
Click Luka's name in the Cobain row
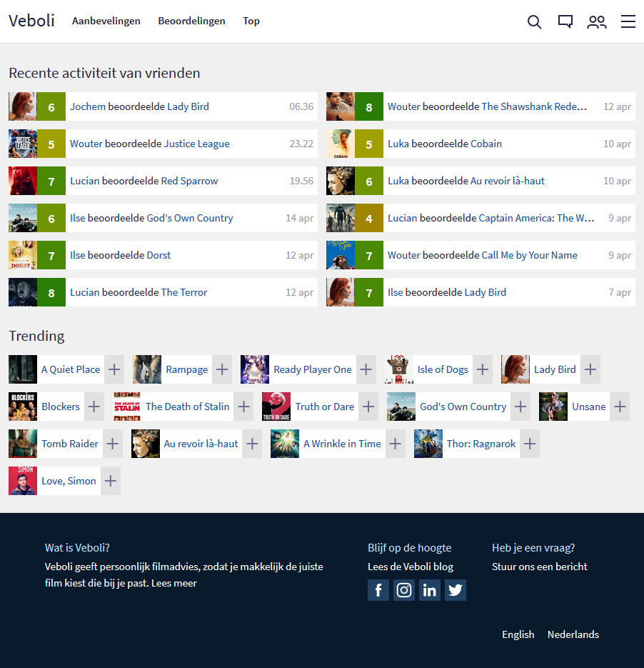coord(398,144)
